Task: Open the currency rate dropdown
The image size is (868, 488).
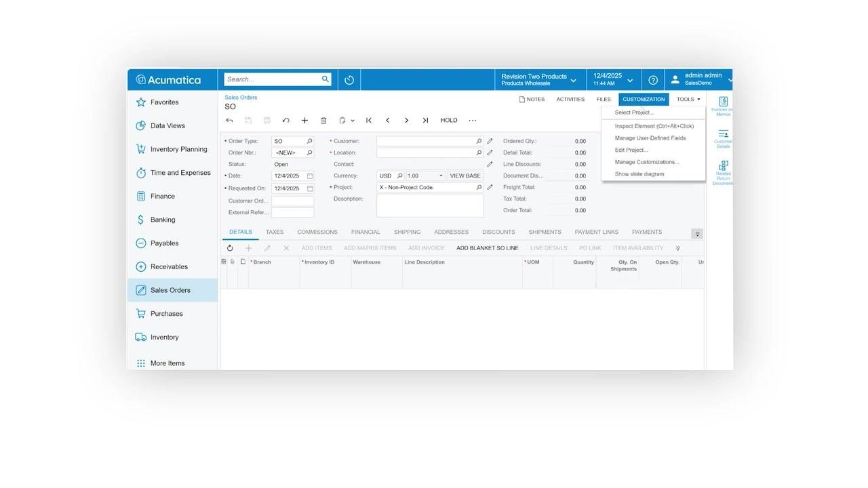Action: (441, 176)
